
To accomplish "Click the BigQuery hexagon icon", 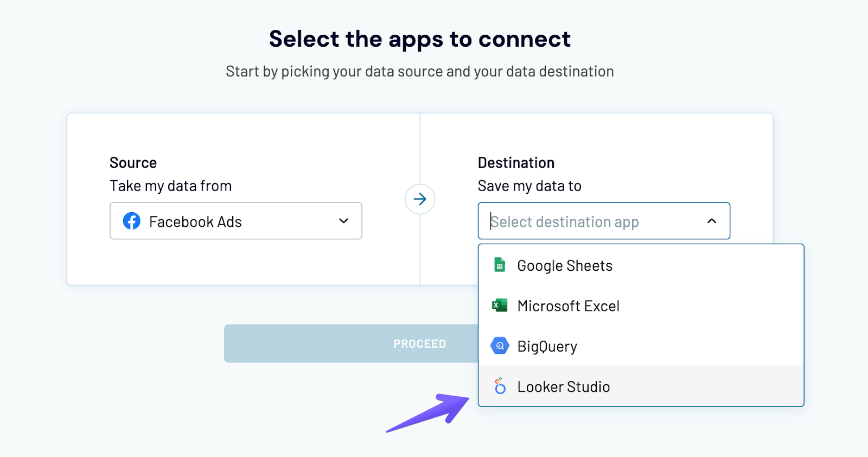I will (500, 346).
